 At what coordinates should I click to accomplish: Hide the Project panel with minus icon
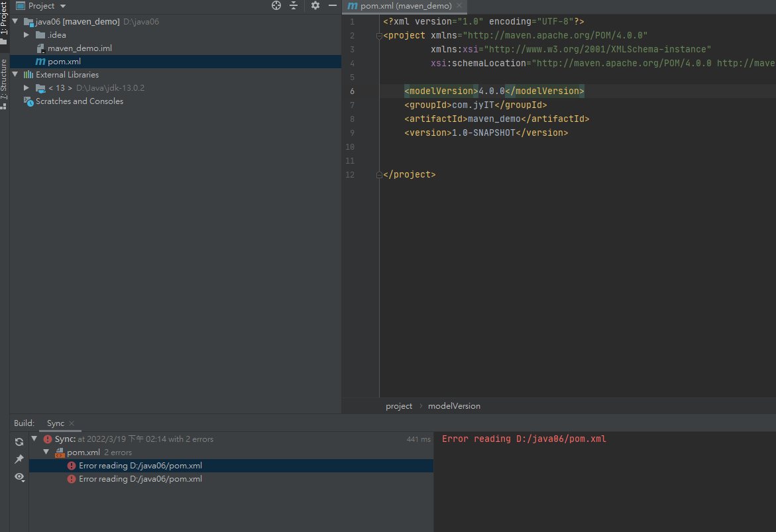pyautogui.click(x=333, y=5)
